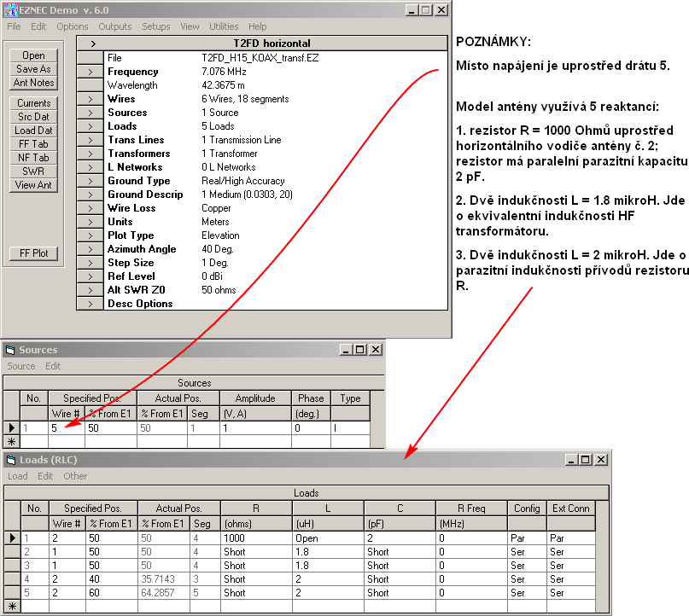The width and height of the screenshot is (689, 616).
Task: Click the arrow button beside Plot Type
Action: (x=91, y=235)
